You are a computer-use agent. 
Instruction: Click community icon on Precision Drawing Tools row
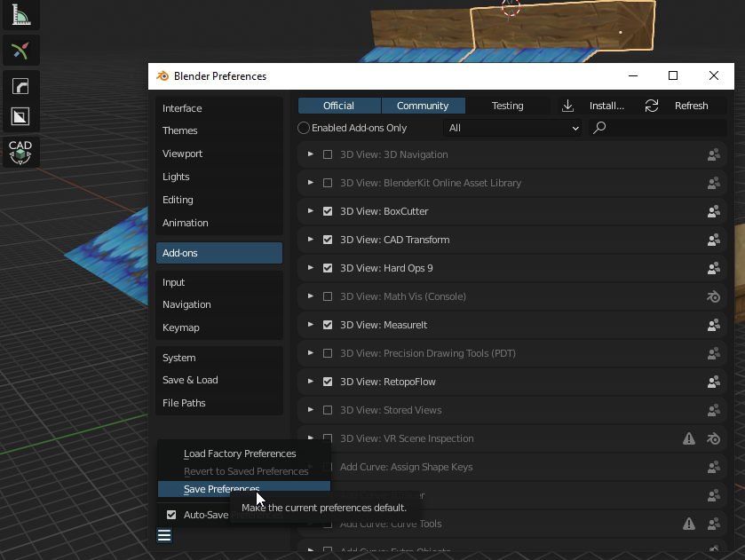(714, 353)
